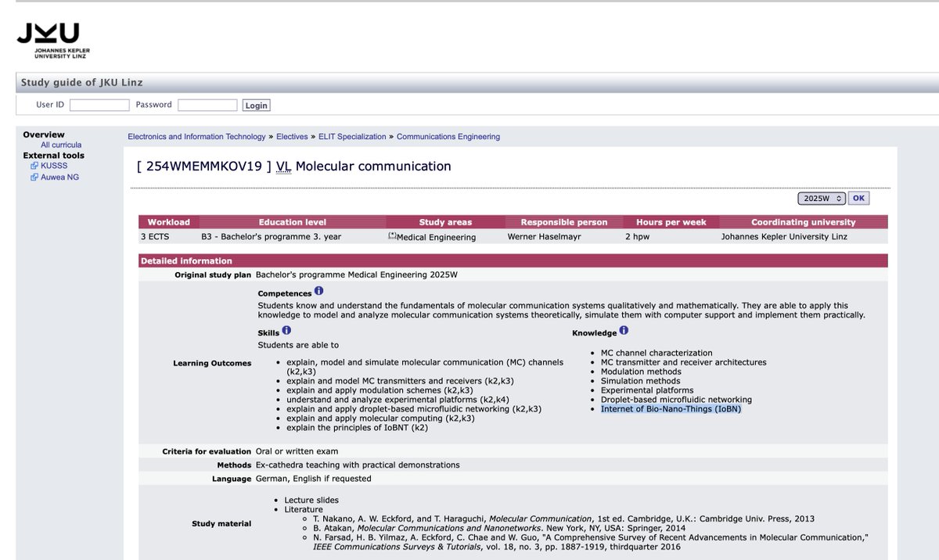Open the Skills info icon
Screen dimensions: 939x560
point(286,331)
